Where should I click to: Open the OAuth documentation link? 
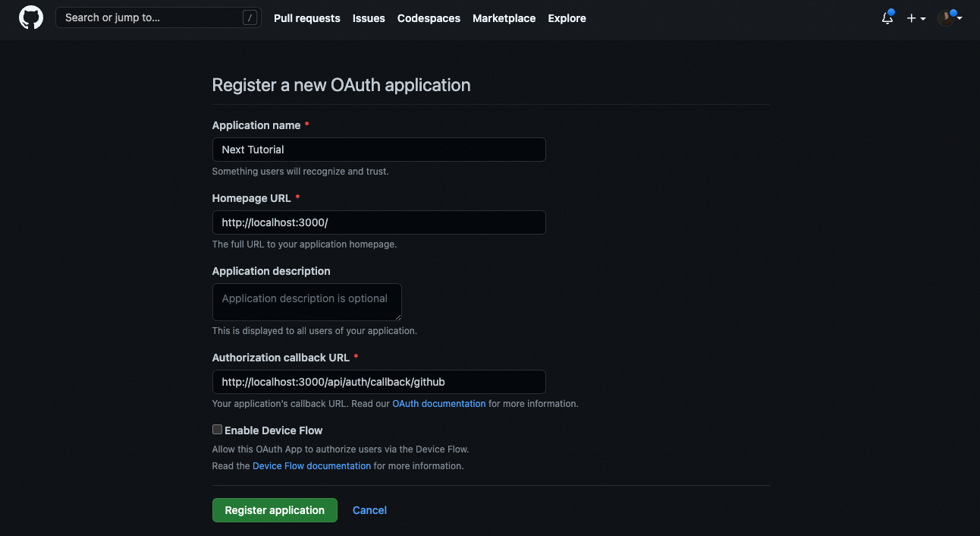pyautogui.click(x=438, y=403)
